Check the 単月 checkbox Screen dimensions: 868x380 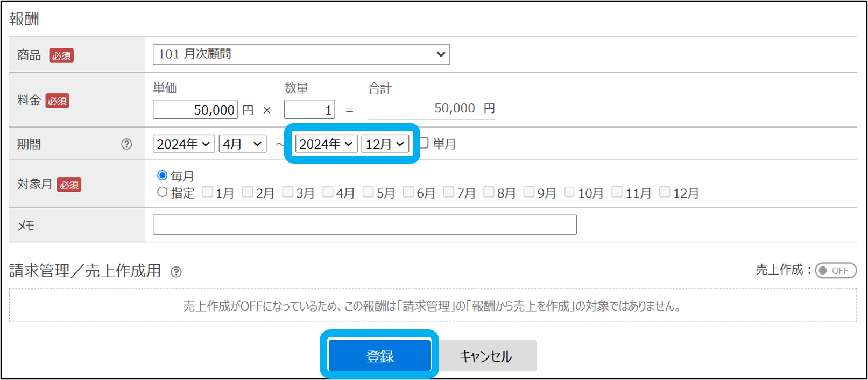424,143
